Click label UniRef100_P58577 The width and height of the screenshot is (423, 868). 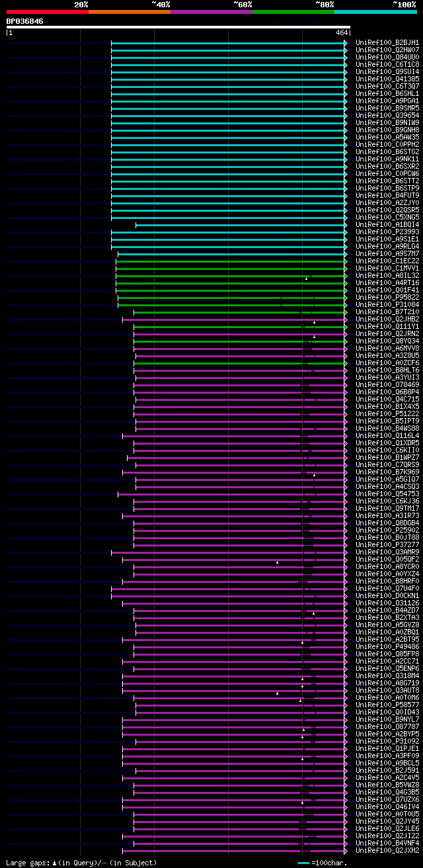[387, 705]
